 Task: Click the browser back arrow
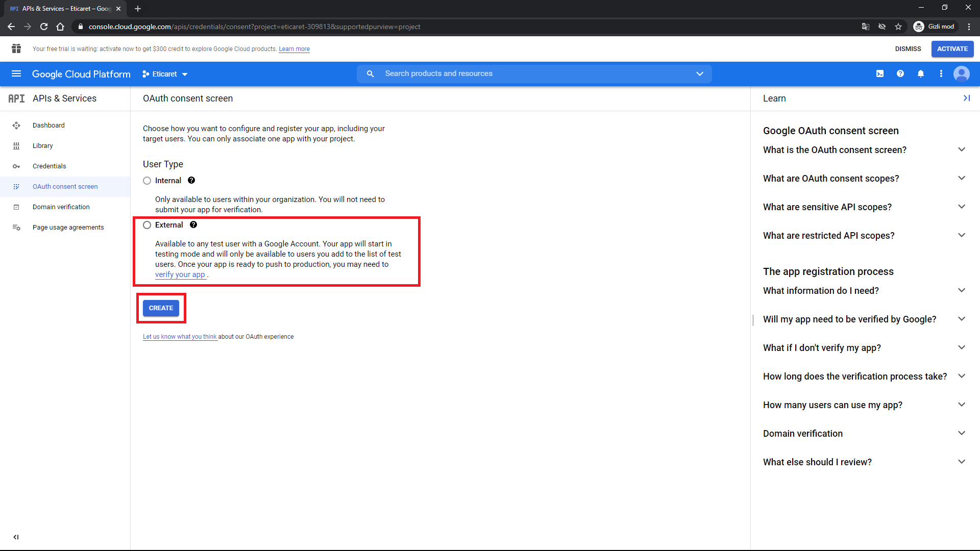point(11,27)
